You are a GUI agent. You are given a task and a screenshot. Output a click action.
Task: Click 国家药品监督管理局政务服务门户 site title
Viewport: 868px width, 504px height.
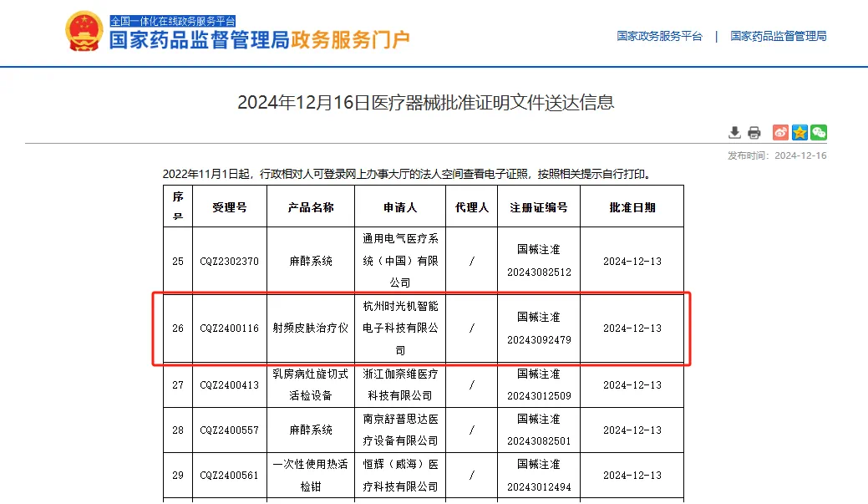[259, 40]
